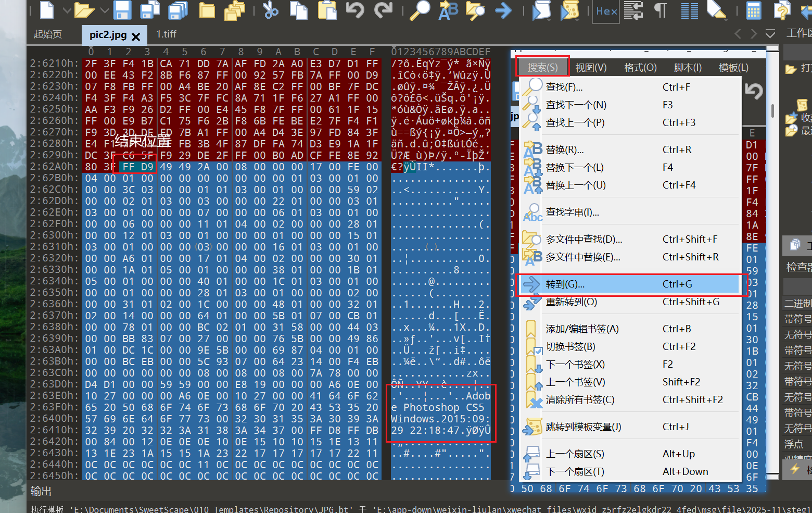Expand the dropdown arrow beside Open folder
The image size is (812, 513).
[104, 10]
